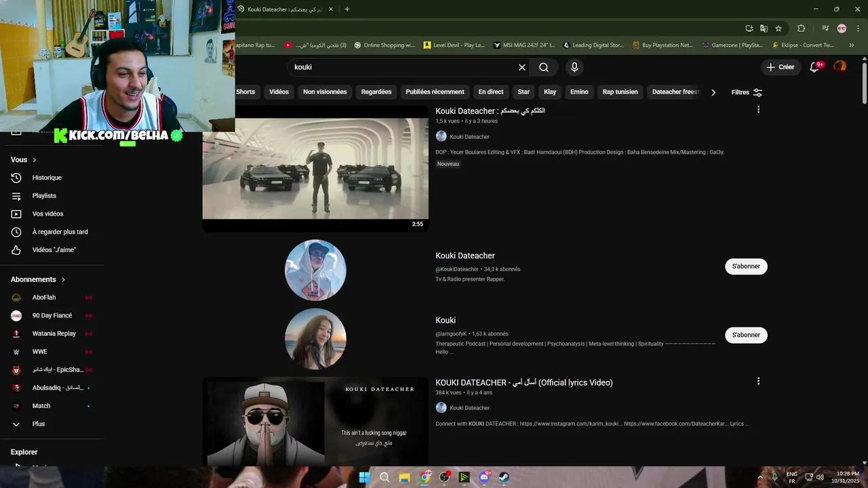This screenshot has height=488, width=868.
Task: Play the car showroom video thumbnail
Action: [315, 169]
